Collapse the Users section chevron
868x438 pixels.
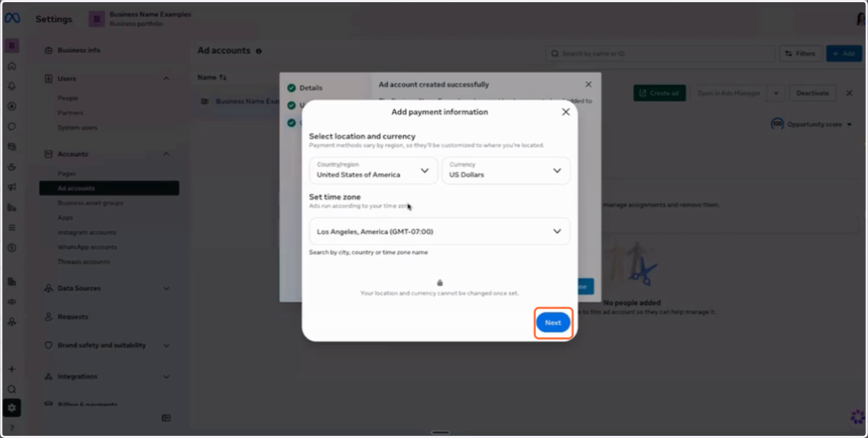click(x=166, y=78)
